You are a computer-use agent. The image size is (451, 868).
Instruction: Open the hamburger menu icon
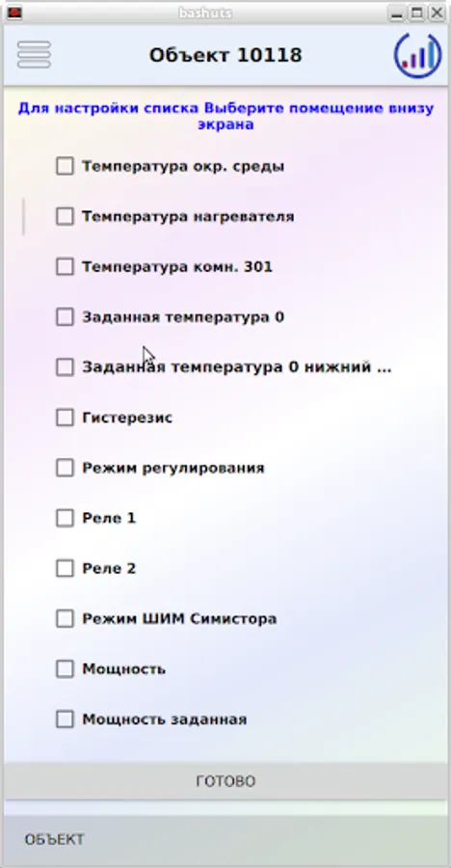pyautogui.click(x=35, y=55)
